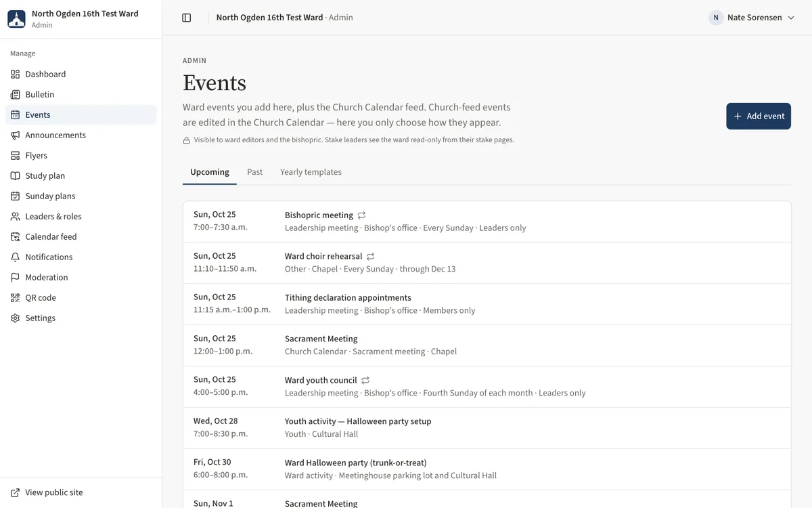
Task: Open the Sacrament Meeting event on Oct 25
Action: 487,345
